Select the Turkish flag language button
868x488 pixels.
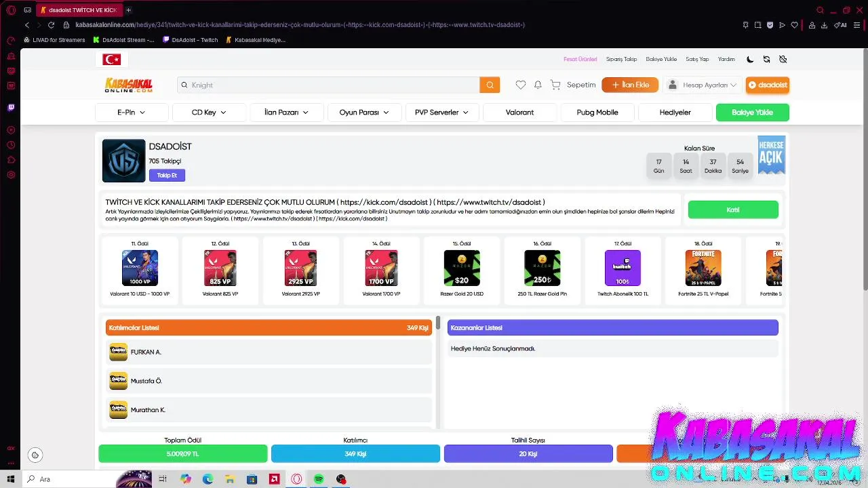pyautogui.click(x=111, y=60)
